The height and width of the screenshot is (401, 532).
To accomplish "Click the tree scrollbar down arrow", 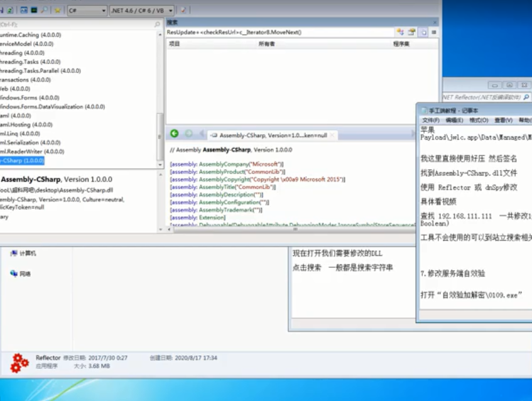I will (160, 165).
